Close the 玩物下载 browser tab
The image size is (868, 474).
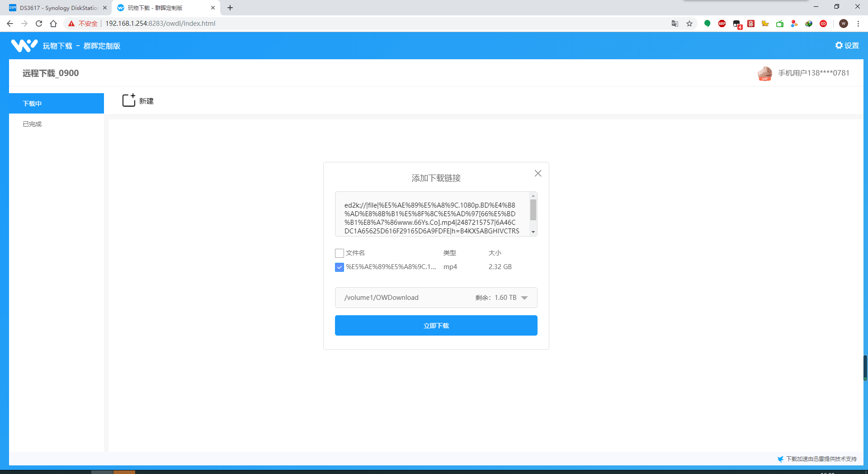click(x=213, y=8)
